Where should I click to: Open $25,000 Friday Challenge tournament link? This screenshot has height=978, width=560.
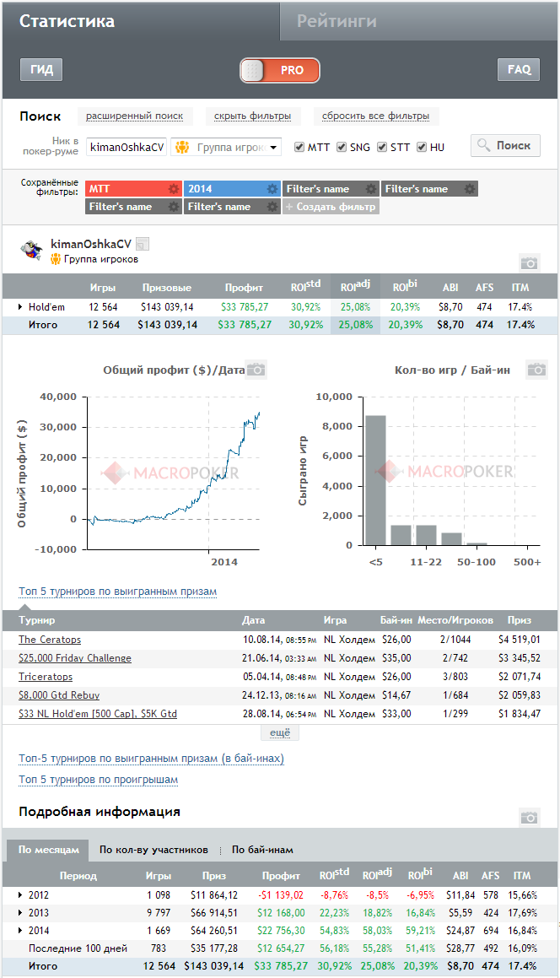click(75, 658)
